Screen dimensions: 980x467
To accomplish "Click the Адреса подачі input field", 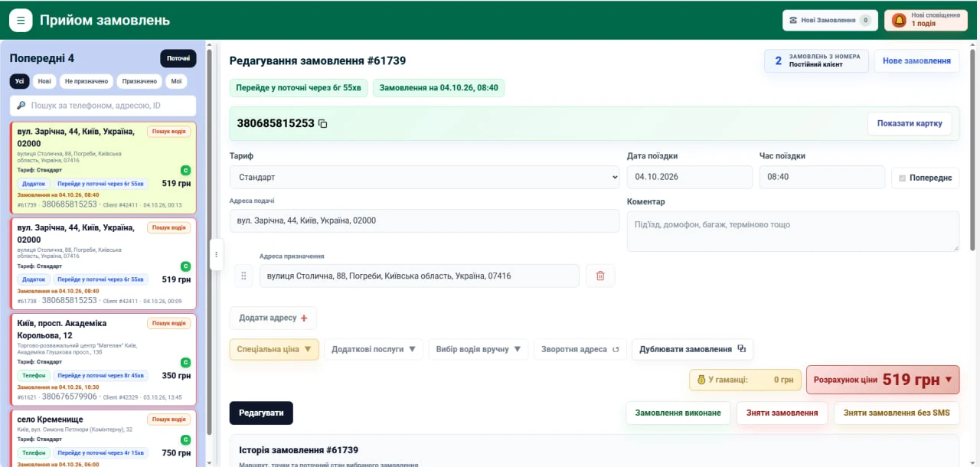I will pos(424,220).
